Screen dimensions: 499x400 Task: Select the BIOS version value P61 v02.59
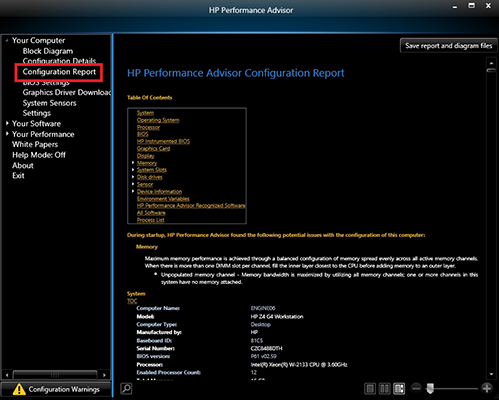click(264, 356)
